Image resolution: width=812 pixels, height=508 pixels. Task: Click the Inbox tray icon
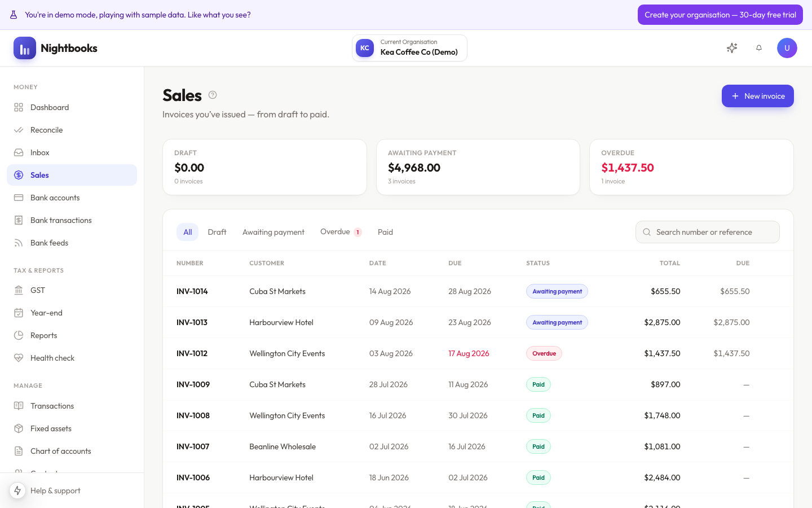click(19, 152)
